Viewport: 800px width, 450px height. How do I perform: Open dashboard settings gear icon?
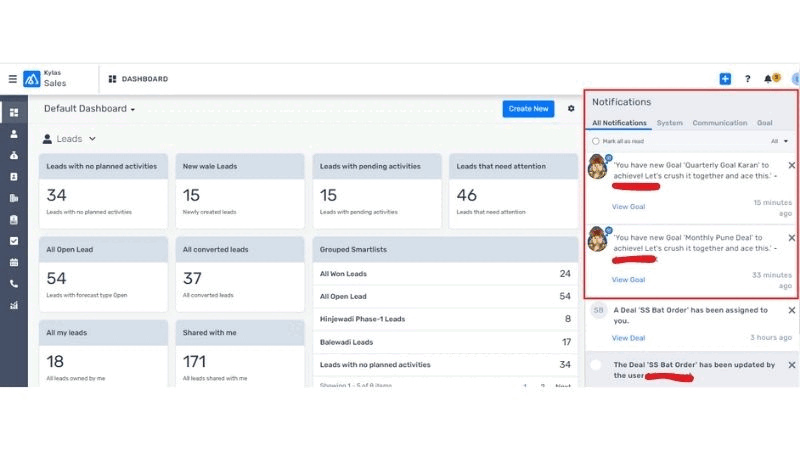pyautogui.click(x=571, y=109)
